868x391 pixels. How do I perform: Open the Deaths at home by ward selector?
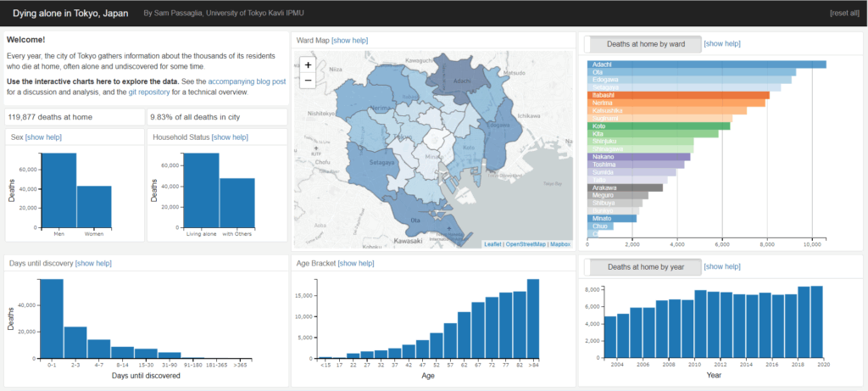(x=643, y=43)
